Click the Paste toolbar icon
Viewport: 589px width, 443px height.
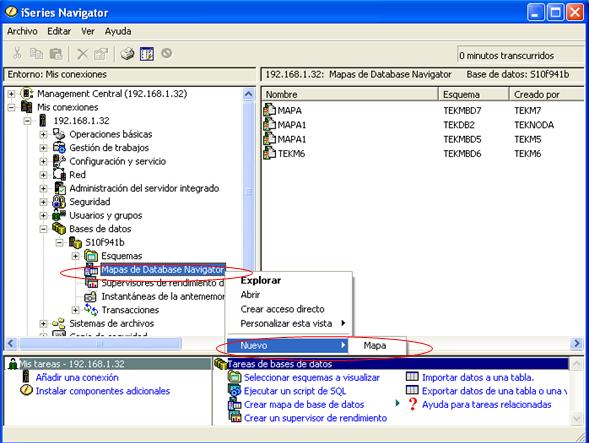[x=56, y=54]
